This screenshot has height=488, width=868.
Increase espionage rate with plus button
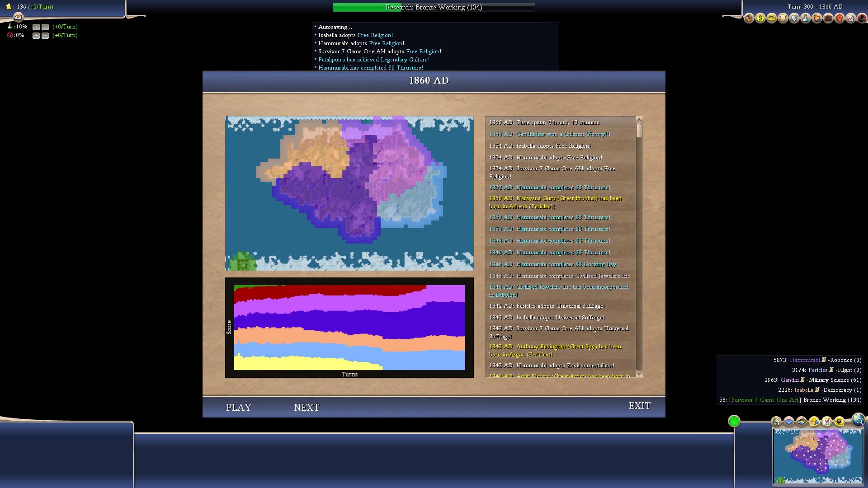click(36, 36)
